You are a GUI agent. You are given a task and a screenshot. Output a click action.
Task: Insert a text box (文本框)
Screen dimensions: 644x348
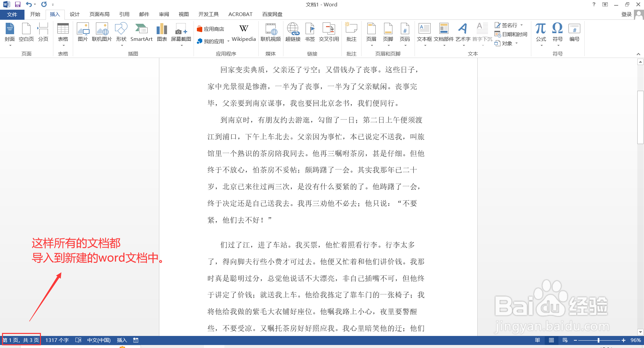coord(424,33)
